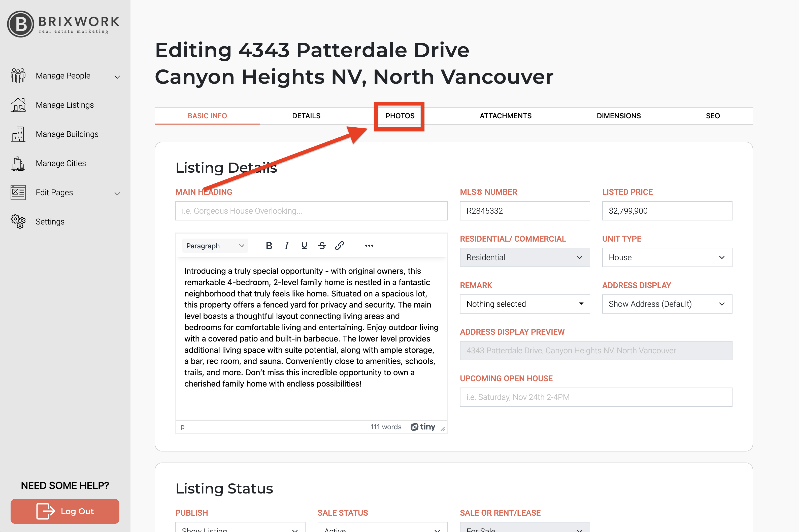Screen dimensions: 799x532
Task: Insert a link using the link icon
Action: tap(339, 246)
